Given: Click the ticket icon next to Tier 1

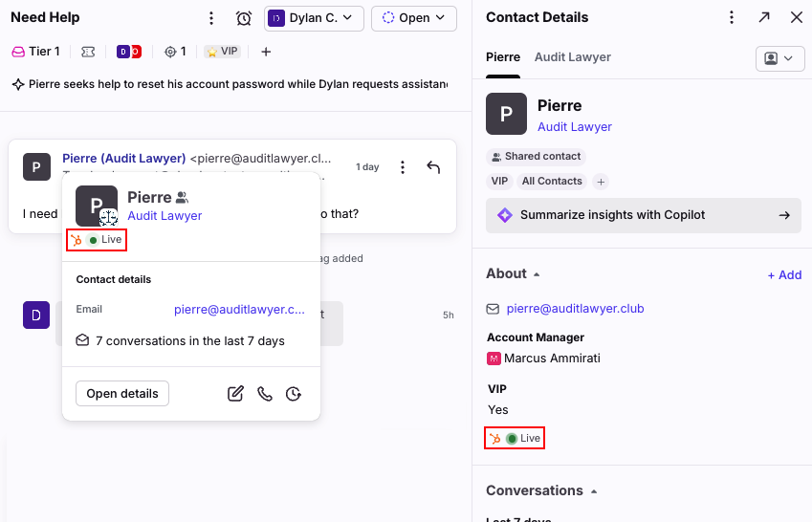Looking at the screenshot, I should 88,52.
